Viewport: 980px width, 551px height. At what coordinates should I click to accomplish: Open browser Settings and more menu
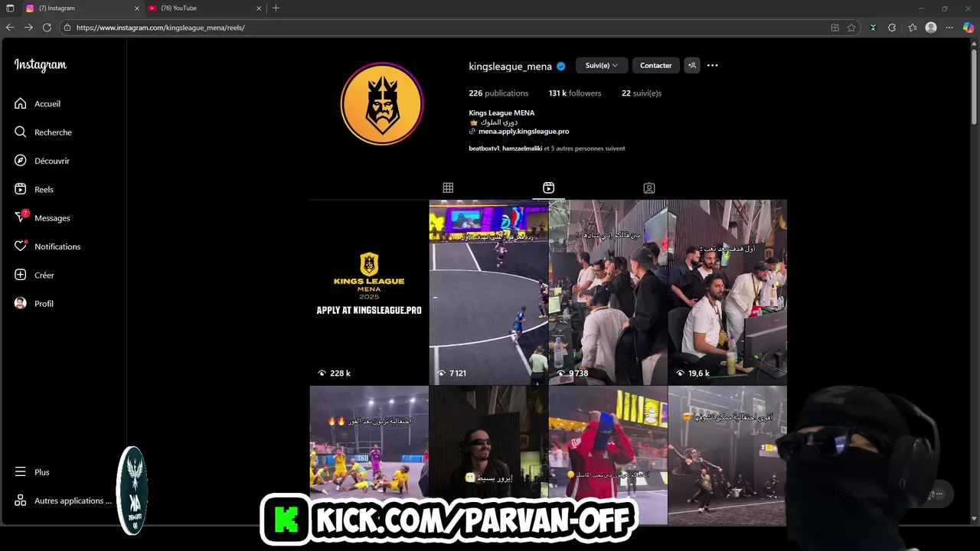point(949,28)
